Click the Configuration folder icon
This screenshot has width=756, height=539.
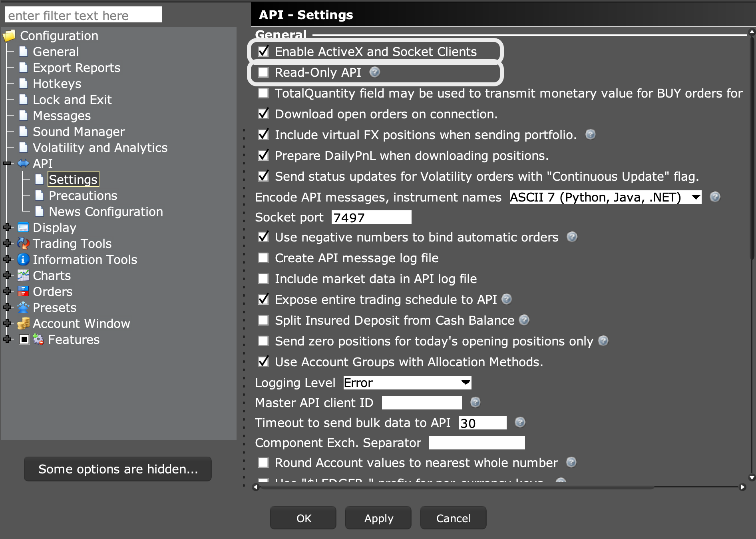[x=9, y=36]
